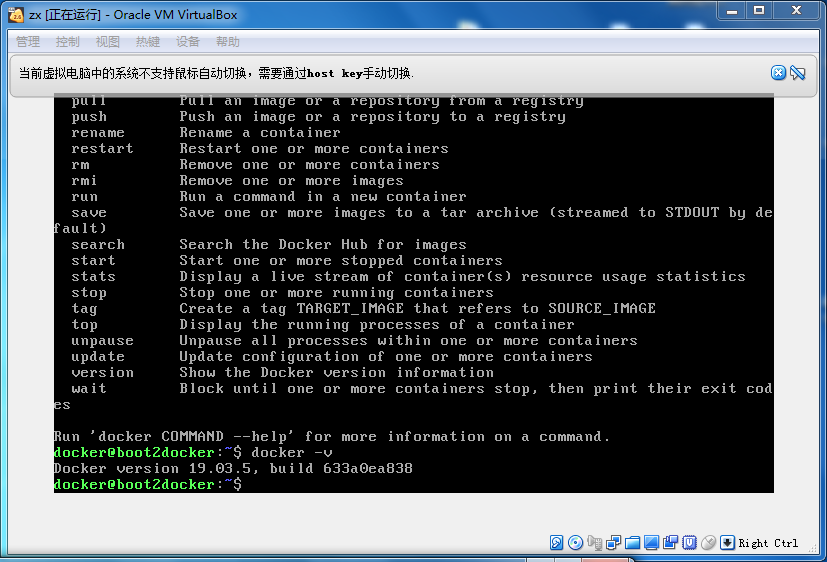Image resolution: width=827 pixels, height=562 pixels.
Task: Click the 'rename' command in the list
Action: tap(98, 133)
